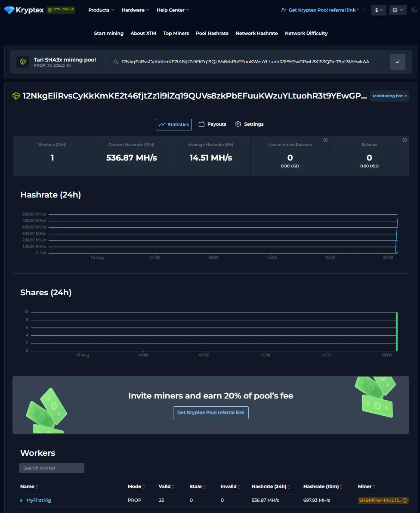Click info icon on Unconfirmed Balance card
The height and width of the screenshot is (513, 420).
pos(325,140)
